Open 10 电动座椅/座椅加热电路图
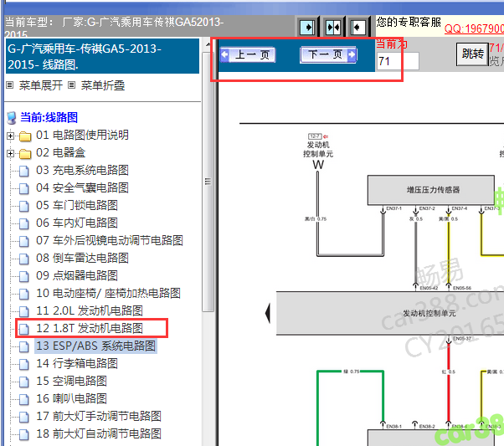Viewport: 504px width, 446px height. pyautogui.click(x=108, y=293)
